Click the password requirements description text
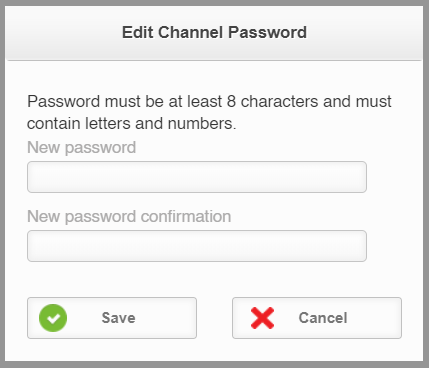Image resolution: width=429 pixels, height=368 pixels. pyautogui.click(x=209, y=112)
